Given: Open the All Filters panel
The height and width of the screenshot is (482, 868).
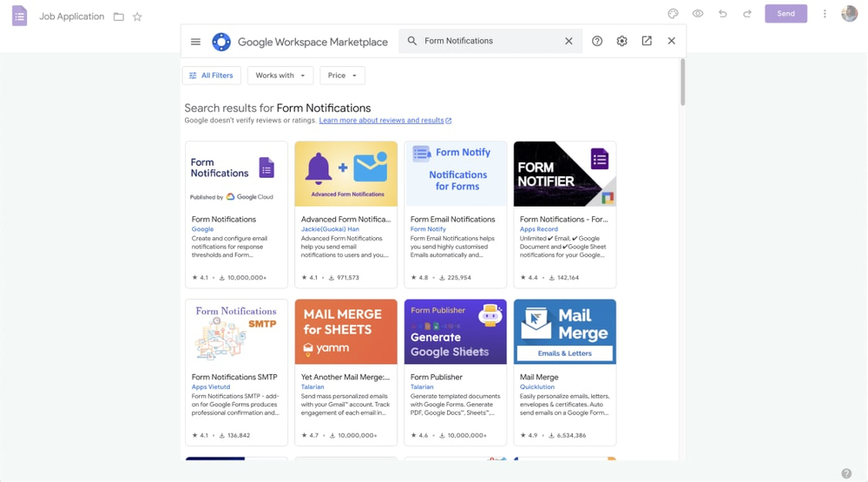Looking at the screenshot, I should coord(212,76).
